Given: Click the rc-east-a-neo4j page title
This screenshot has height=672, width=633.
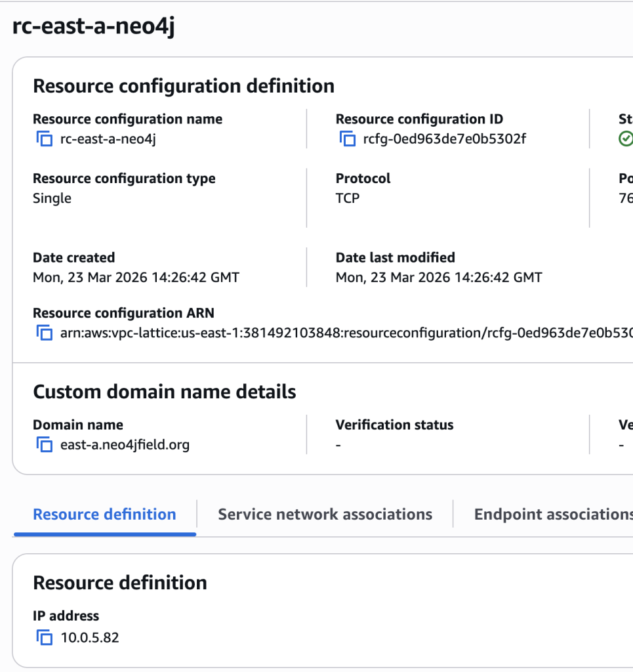Looking at the screenshot, I should (x=94, y=28).
